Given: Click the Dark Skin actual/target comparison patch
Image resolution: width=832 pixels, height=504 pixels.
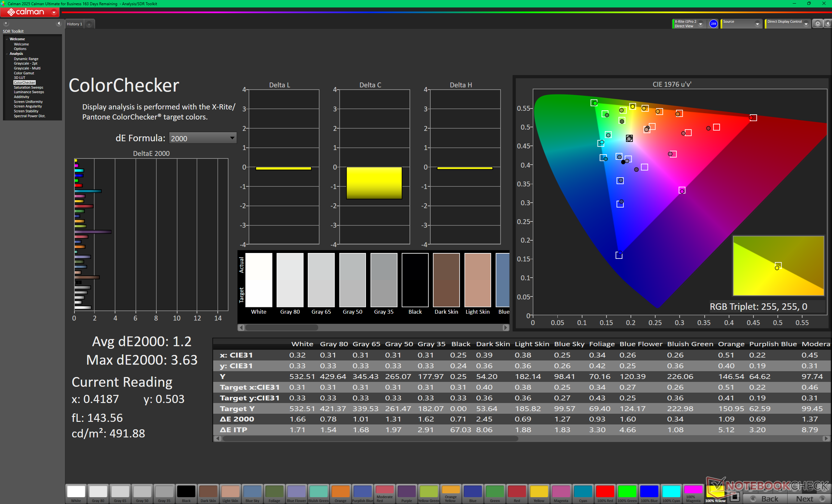Looking at the screenshot, I should coord(446,280).
